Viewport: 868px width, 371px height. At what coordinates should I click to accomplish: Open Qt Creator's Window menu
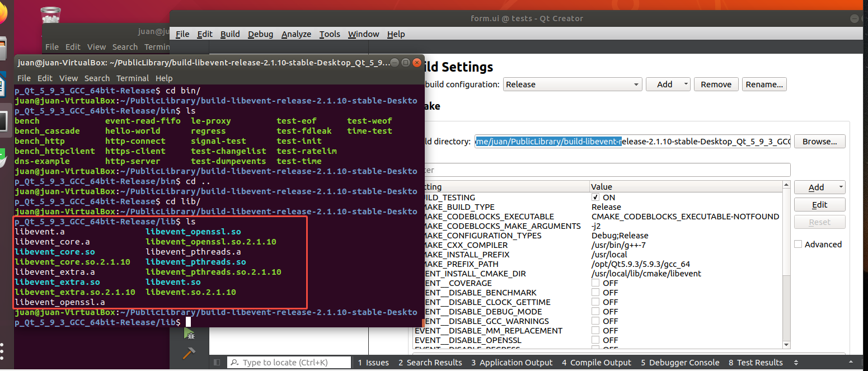pos(363,34)
